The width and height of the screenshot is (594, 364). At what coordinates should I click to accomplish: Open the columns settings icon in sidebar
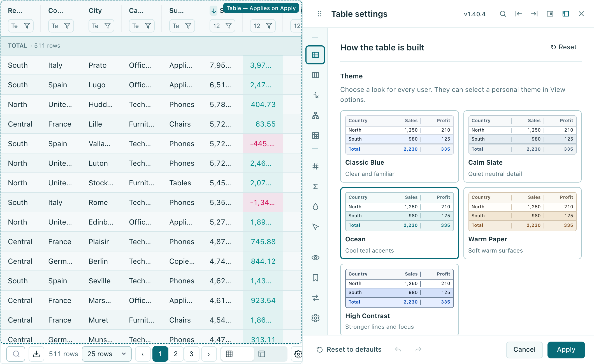[x=315, y=75]
